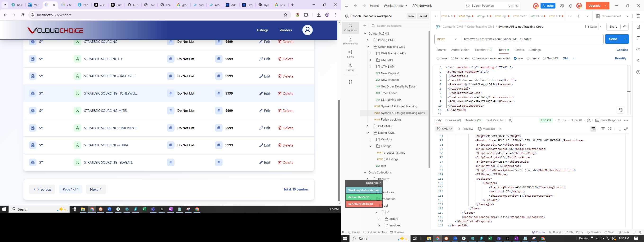The height and width of the screenshot is (242, 644).
Task: Bookmark the localhost vendors page with star
Action: pos(286,15)
